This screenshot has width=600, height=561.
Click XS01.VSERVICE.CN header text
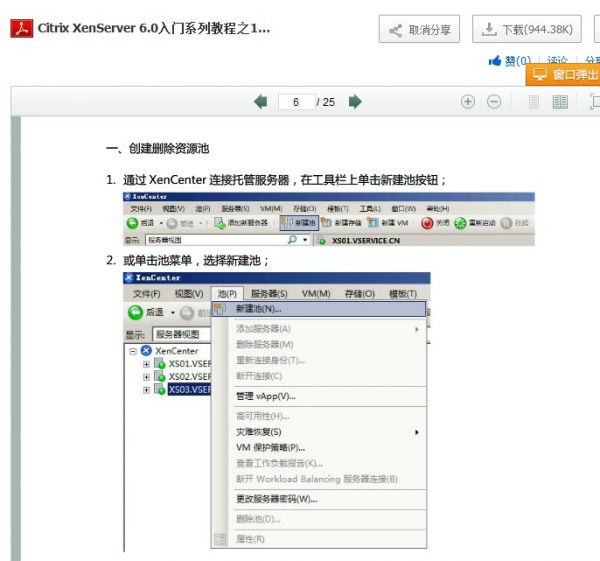(x=366, y=241)
